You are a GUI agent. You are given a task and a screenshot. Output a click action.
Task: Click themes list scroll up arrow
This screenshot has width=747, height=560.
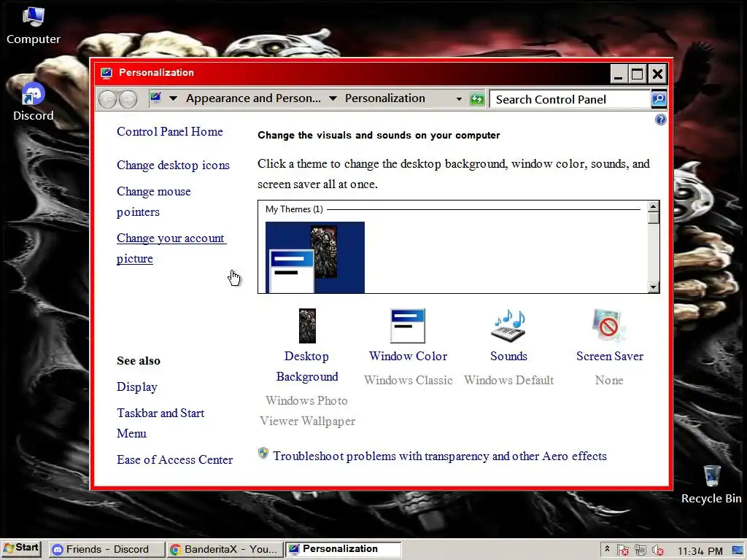tap(653, 206)
